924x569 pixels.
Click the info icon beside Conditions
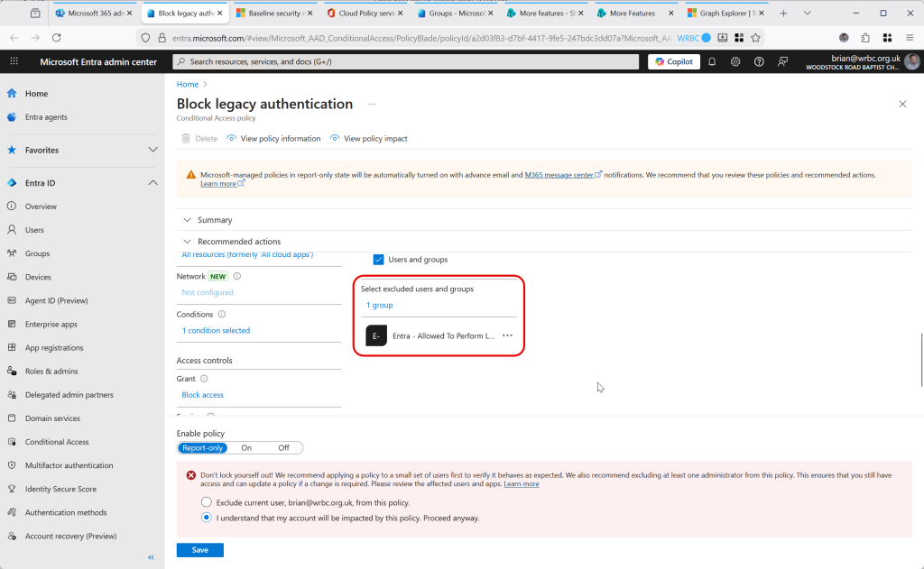(222, 315)
